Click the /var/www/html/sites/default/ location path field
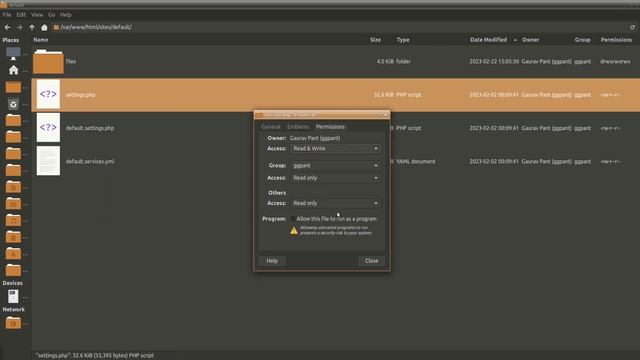 tap(96, 27)
